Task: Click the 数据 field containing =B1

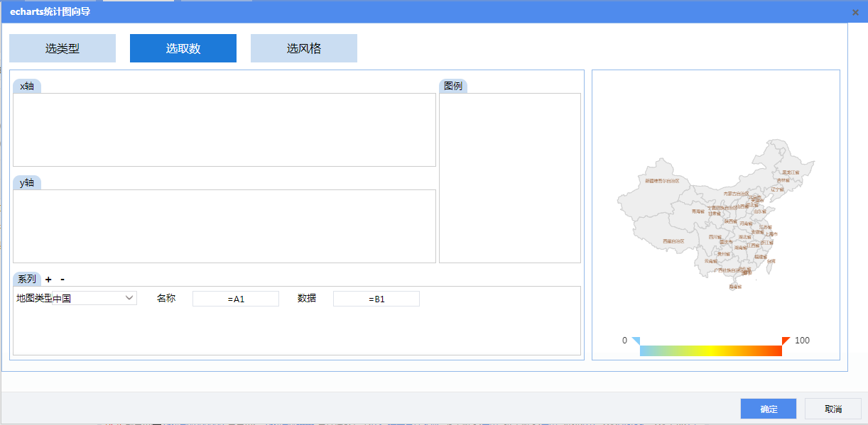Action: click(376, 299)
